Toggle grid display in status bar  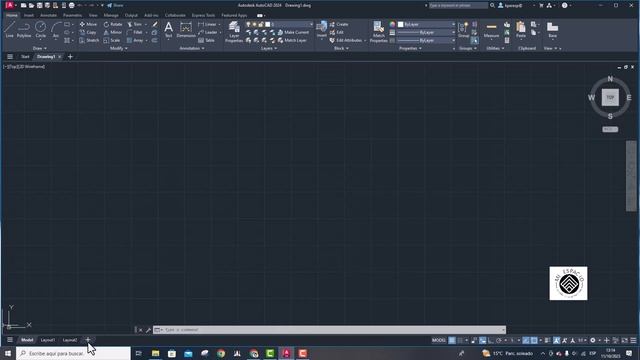point(452,340)
